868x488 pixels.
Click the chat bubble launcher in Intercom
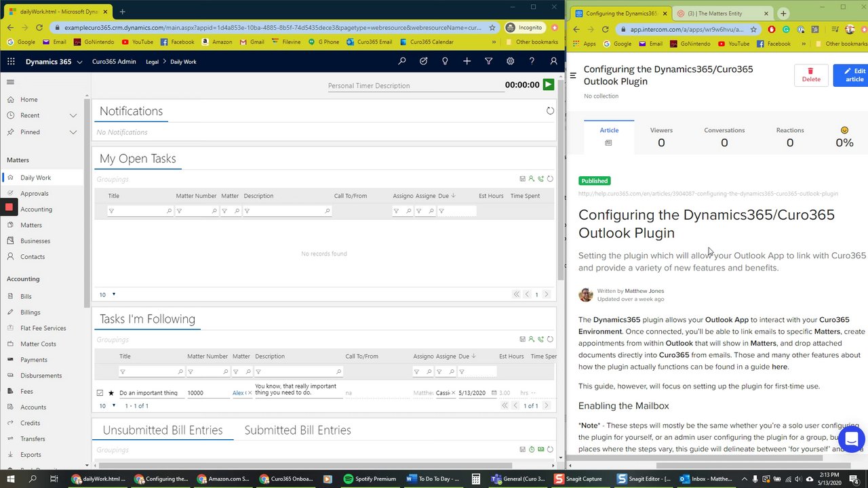851,438
